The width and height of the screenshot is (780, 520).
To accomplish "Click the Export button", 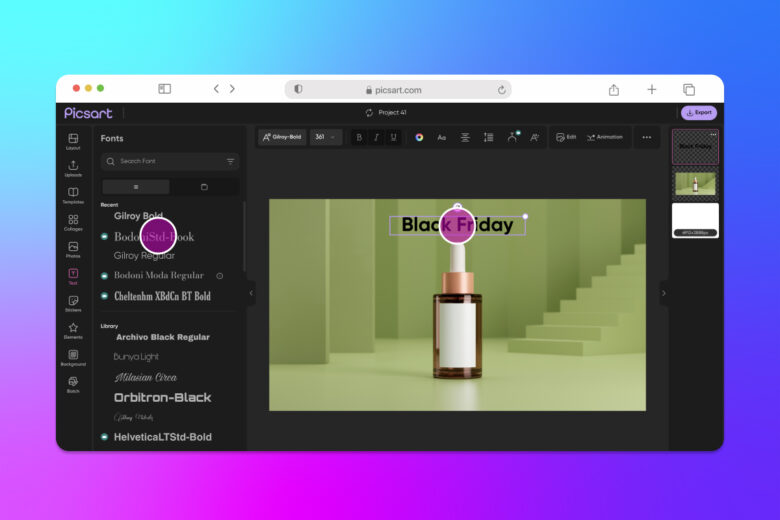I will pyautogui.click(x=699, y=113).
